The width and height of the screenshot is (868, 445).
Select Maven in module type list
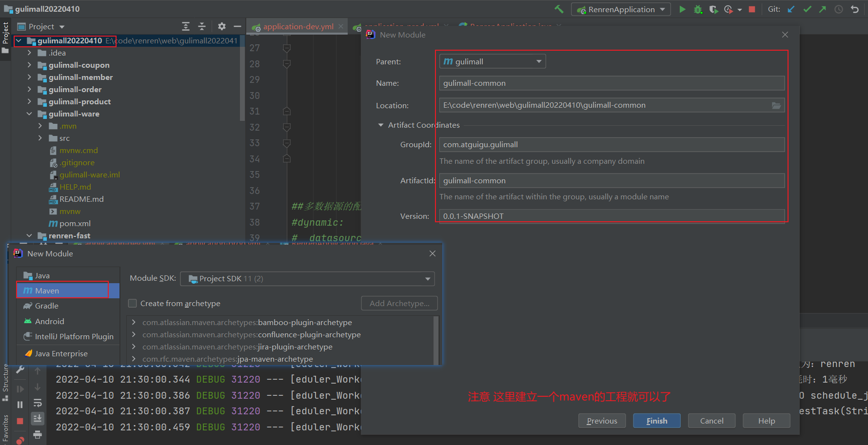click(x=68, y=290)
